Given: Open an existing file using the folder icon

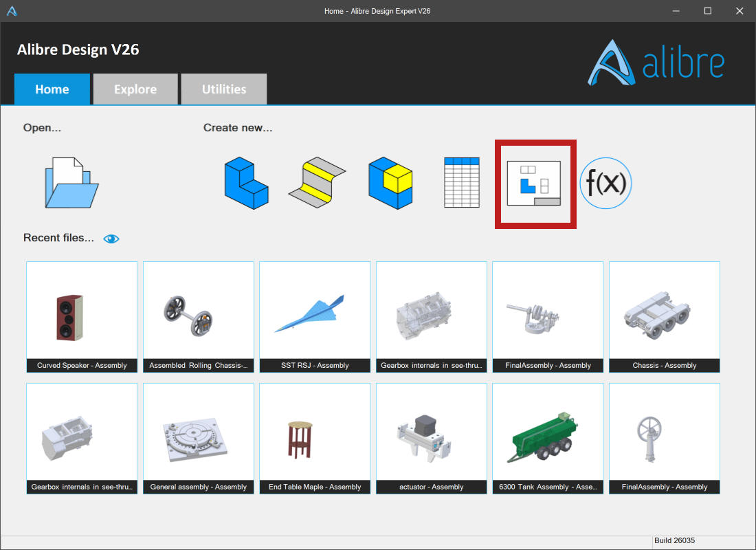Looking at the screenshot, I should coord(72,183).
